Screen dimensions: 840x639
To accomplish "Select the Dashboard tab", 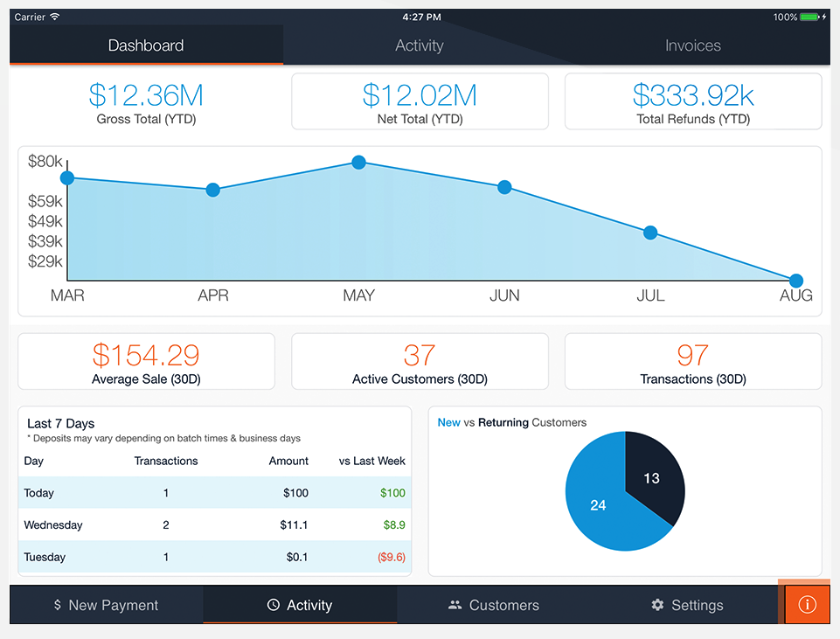I will [x=146, y=45].
